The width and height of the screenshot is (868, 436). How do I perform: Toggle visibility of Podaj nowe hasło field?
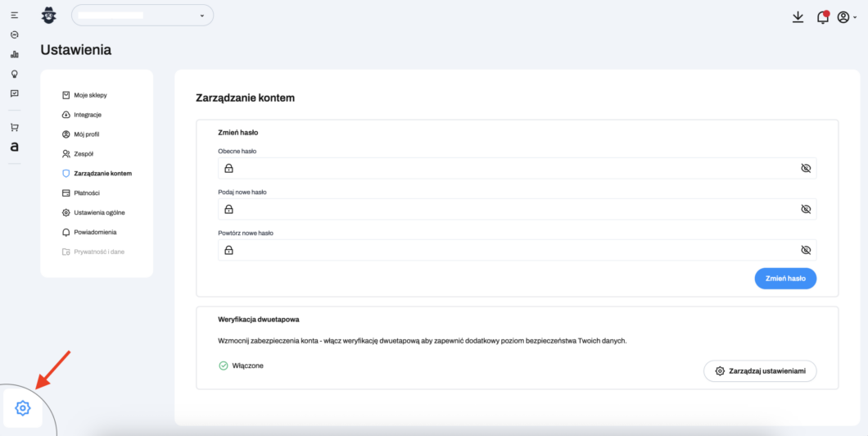point(805,209)
